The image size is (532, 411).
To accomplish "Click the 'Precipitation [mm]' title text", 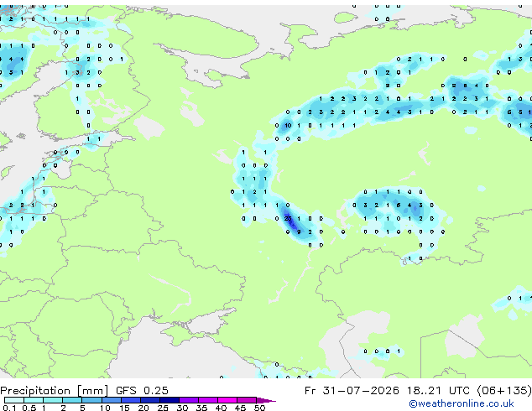I will (55, 391).
